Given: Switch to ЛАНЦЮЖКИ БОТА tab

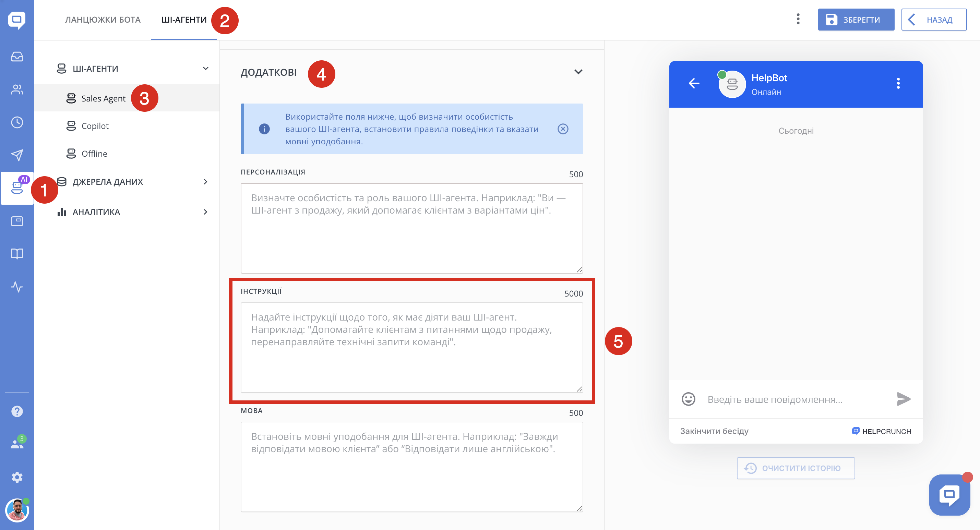Looking at the screenshot, I should 103,20.
